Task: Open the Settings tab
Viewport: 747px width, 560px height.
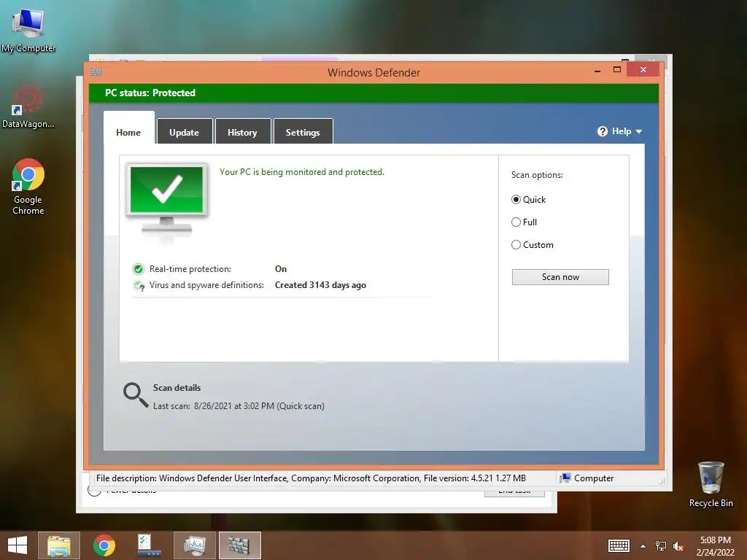Action: pyautogui.click(x=303, y=131)
